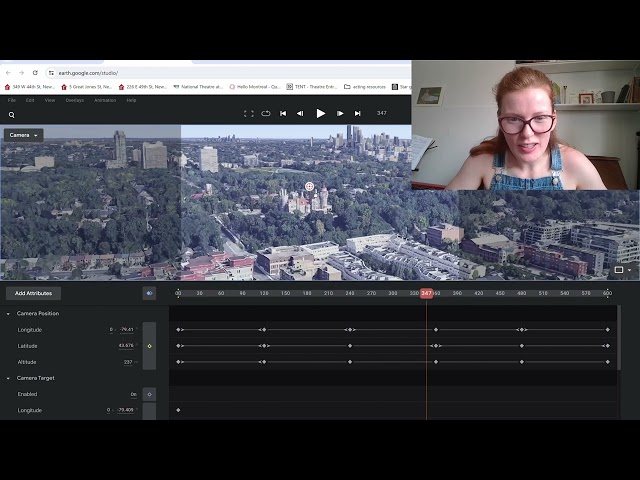Open the 349 W 44th St bookmark
Screen dimensions: 640x480
[29, 87]
